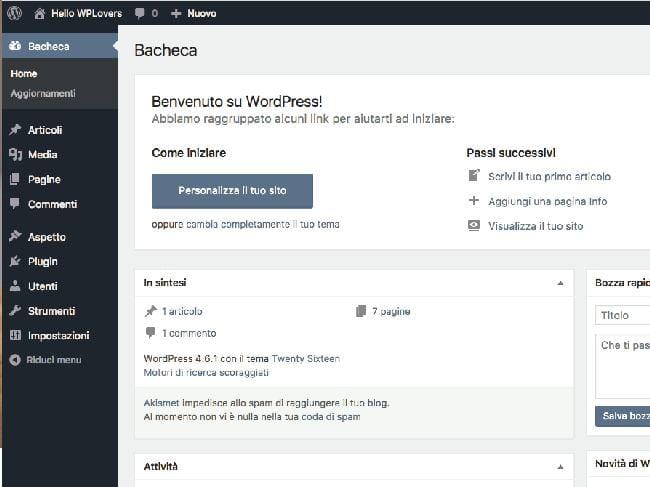Click the plus icon next to Nuovo
This screenshot has width=650, height=487.
(x=176, y=14)
